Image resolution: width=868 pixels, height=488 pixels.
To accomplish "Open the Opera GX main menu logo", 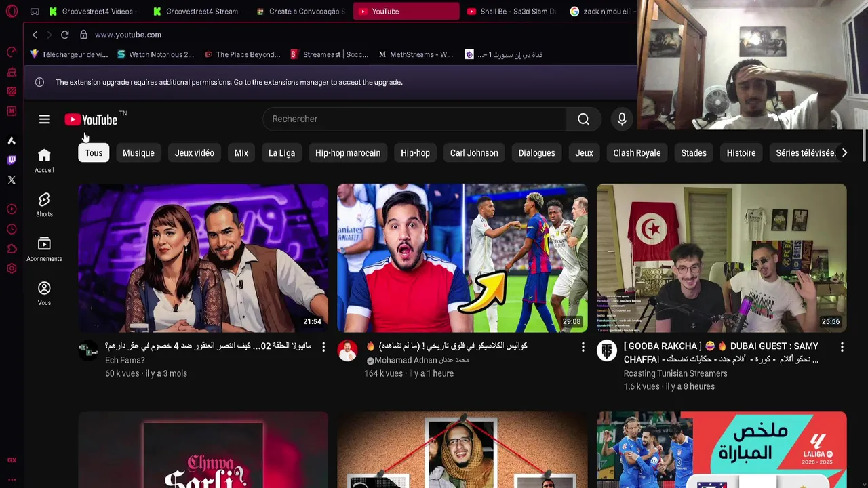I will click(x=12, y=12).
